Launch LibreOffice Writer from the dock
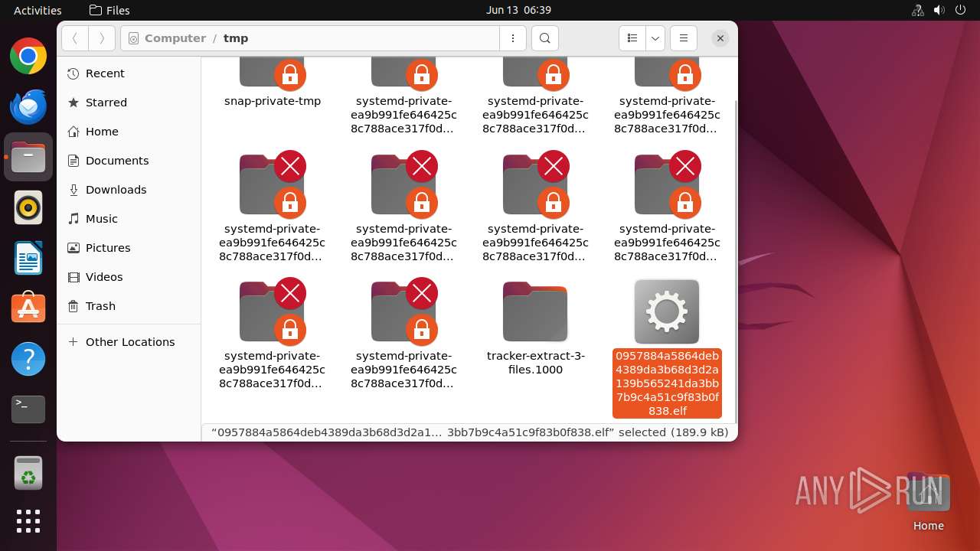 pos(28,258)
